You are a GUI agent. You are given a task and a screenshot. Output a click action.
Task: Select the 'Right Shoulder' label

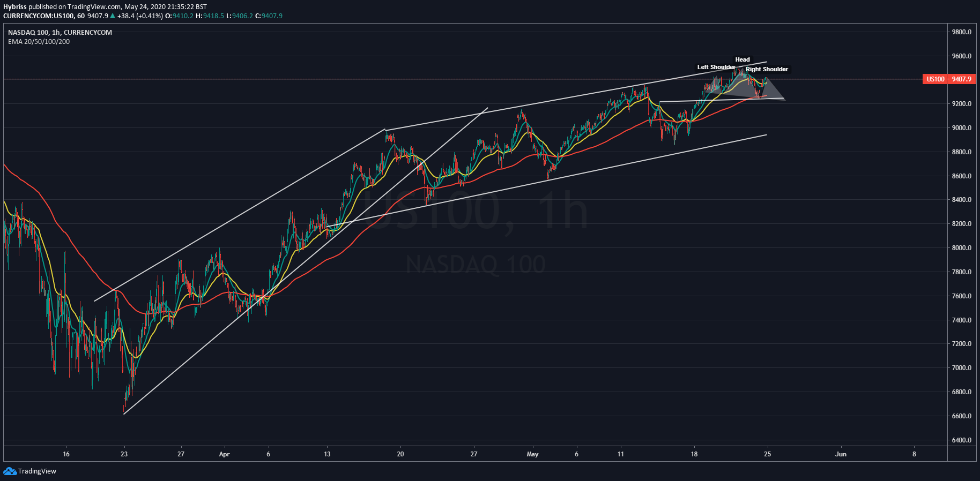pyautogui.click(x=767, y=69)
